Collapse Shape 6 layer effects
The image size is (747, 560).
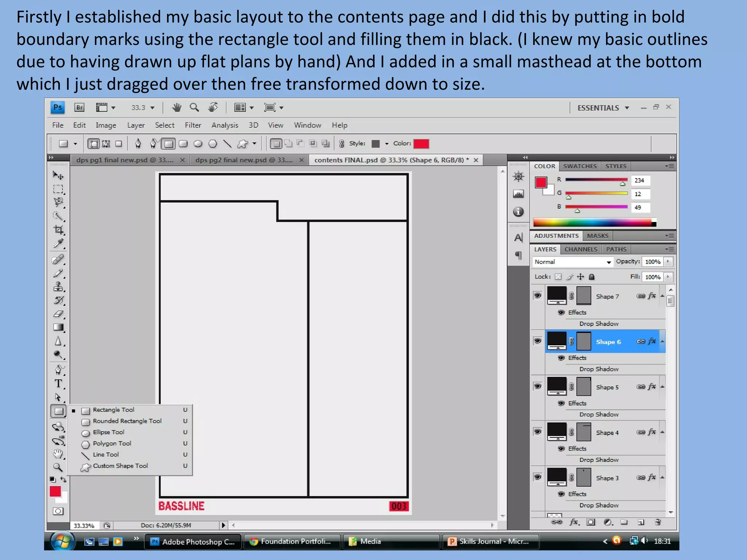pos(662,341)
